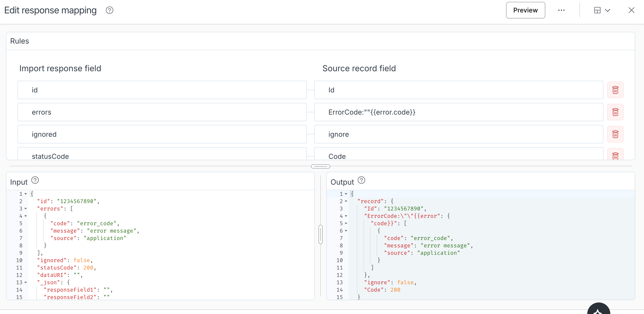
Task: Collapse the errors array in Input
Action: coord(26,209)
